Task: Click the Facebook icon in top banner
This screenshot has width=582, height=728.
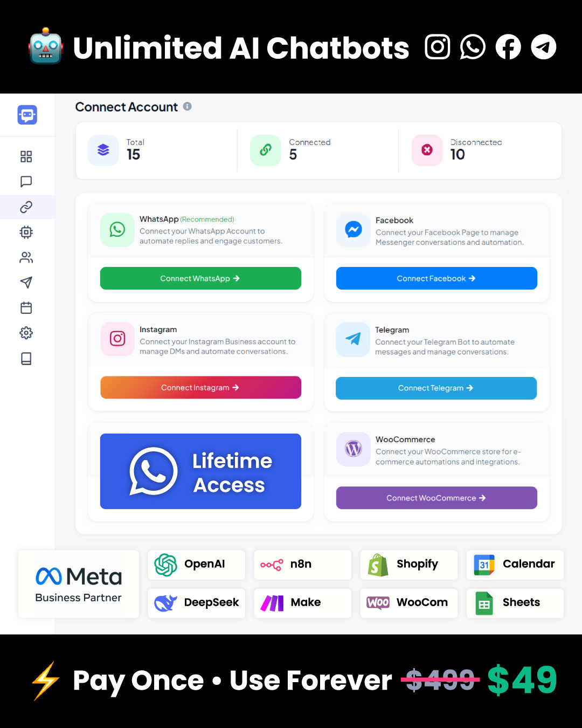Action: coord(508,47)
